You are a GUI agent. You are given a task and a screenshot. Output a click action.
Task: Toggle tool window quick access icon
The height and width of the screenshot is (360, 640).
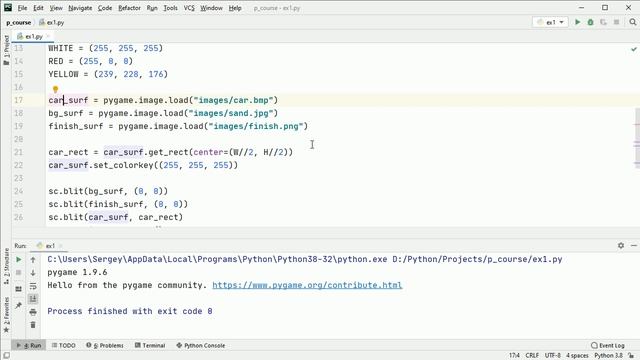pyautogui.click(x=6, y=356)
